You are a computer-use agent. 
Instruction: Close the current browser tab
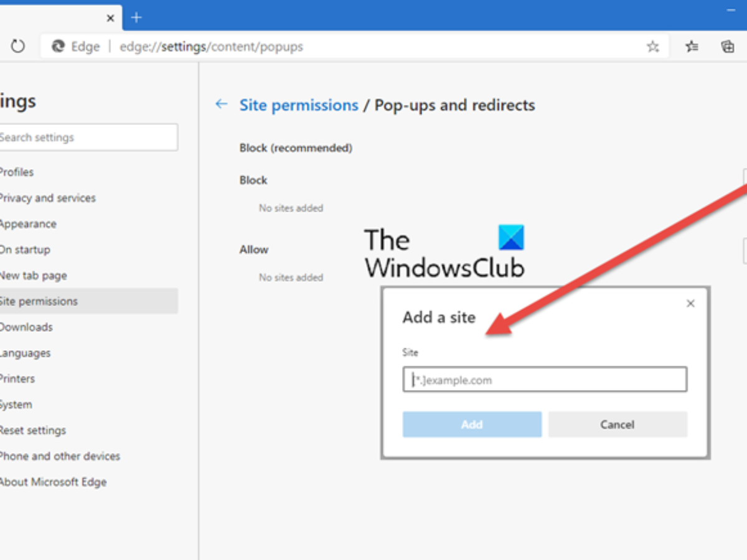point(110,18)
